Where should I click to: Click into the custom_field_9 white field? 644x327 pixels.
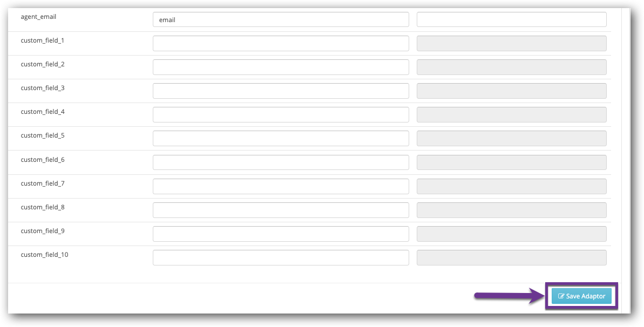coord(281,234)
